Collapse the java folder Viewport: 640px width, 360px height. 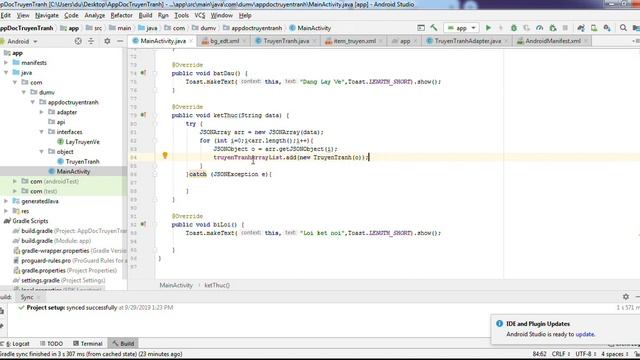click(6, 73)
